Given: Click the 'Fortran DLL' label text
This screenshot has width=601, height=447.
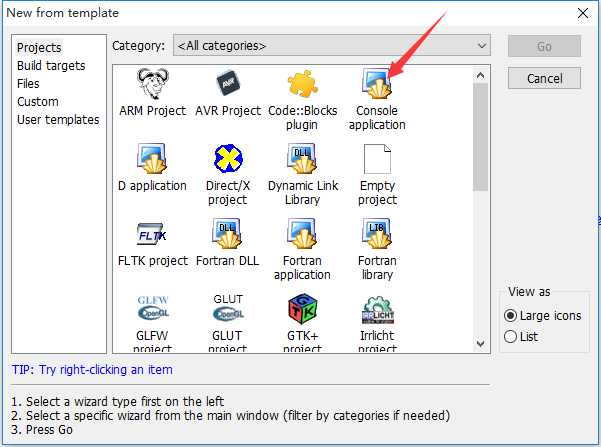Looking at the screenshot, I should [228, 261].
